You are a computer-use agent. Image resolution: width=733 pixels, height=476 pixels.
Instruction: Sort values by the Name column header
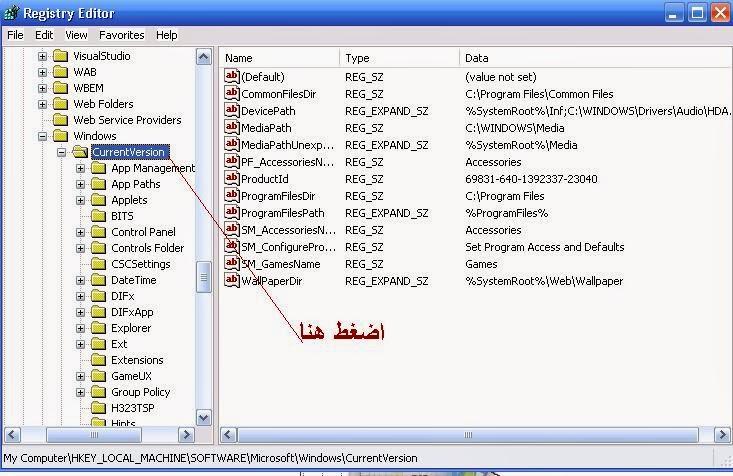pos(280,58)
